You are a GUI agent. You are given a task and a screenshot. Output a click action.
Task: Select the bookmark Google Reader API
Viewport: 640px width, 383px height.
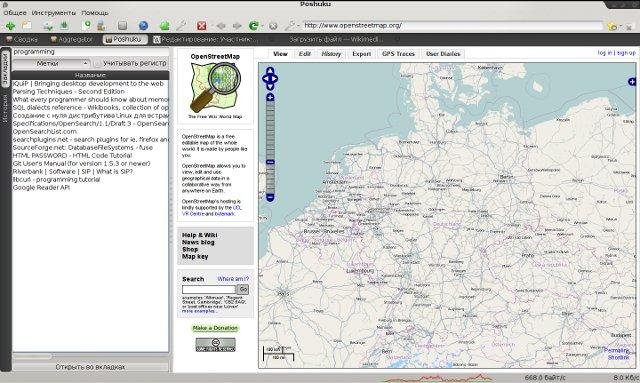tap(41, 187)
